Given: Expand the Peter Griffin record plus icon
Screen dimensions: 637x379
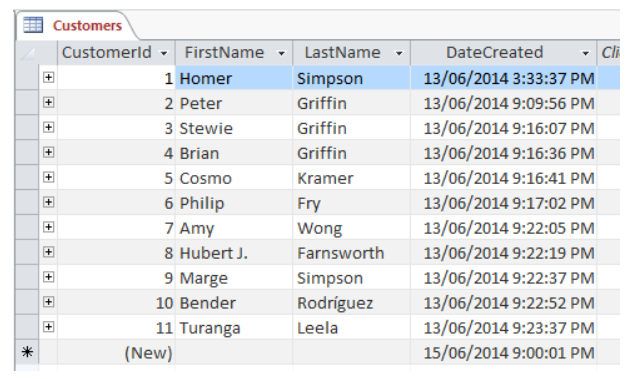Looking at the screenshot, I should (x=48, y=102).
